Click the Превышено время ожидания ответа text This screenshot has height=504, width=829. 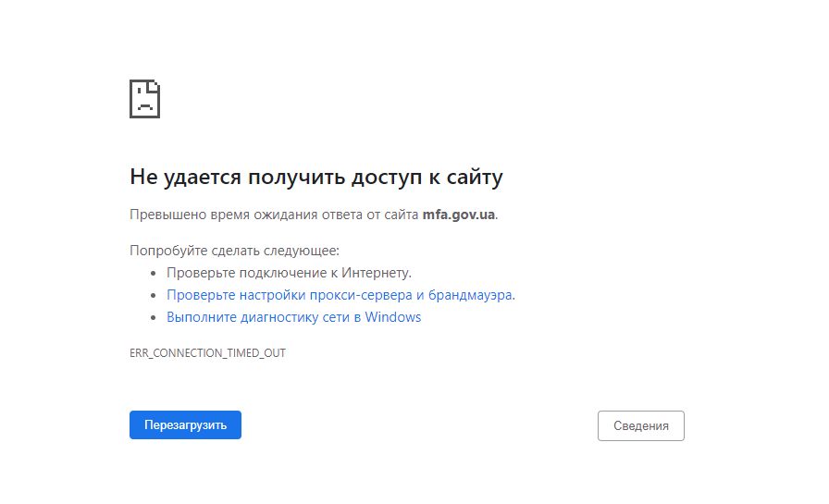[274, 215]
